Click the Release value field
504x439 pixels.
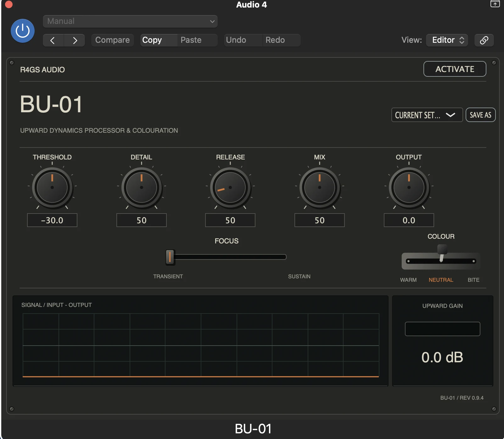230,220
